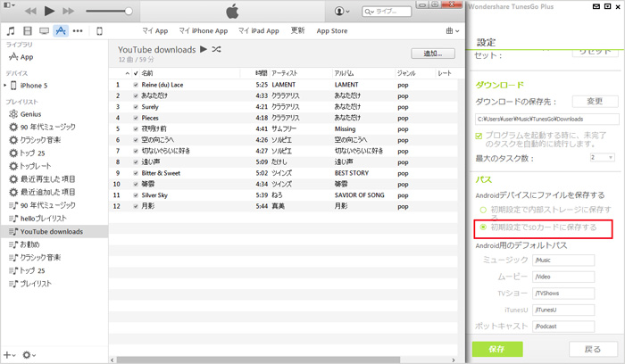Click the horizontal scrollbar of track list
This screenshot has width=625, height=364.
click(x=258, y=360)
